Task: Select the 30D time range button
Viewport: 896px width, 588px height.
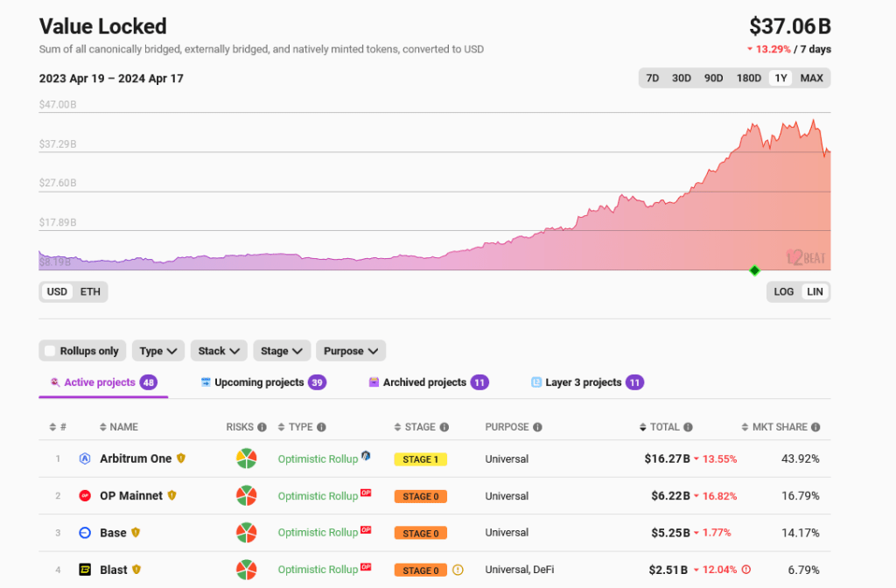Action: (x=681, y=78)
